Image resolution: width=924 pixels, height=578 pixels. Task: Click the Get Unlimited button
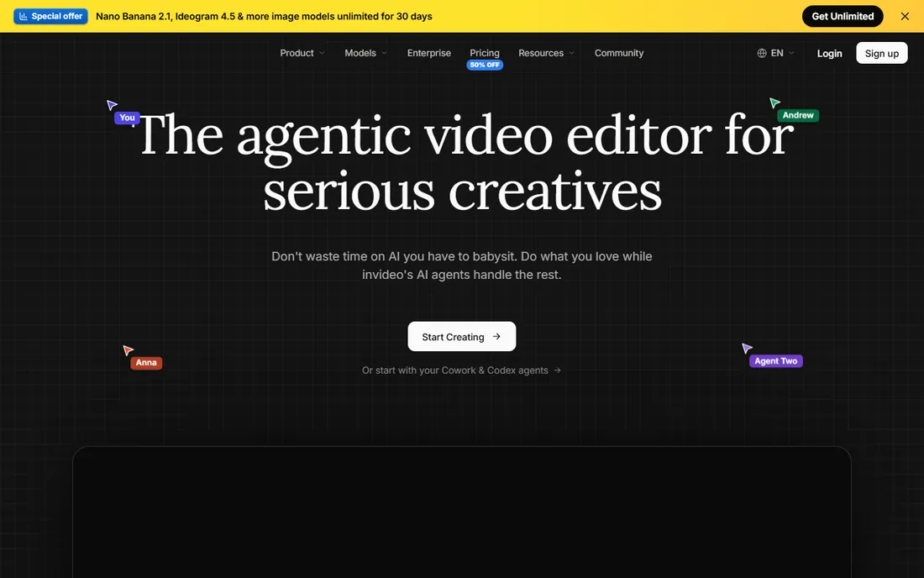842,17
